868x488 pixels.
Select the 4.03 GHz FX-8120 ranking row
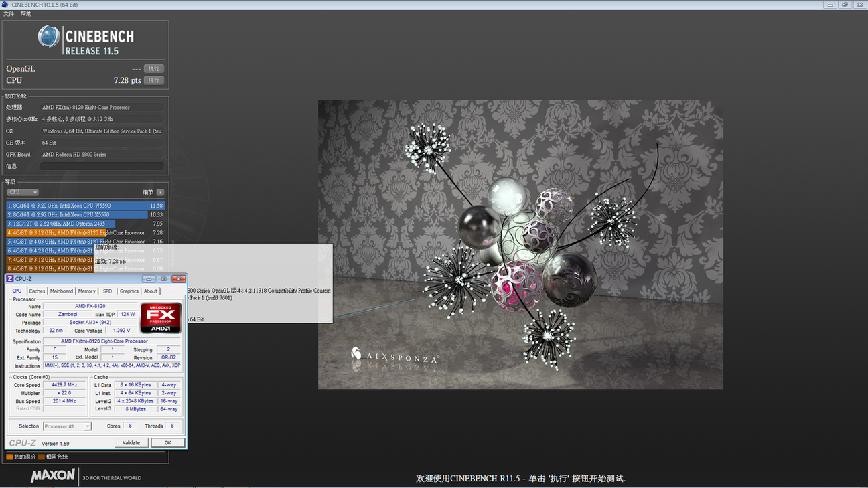click(85, 242)
